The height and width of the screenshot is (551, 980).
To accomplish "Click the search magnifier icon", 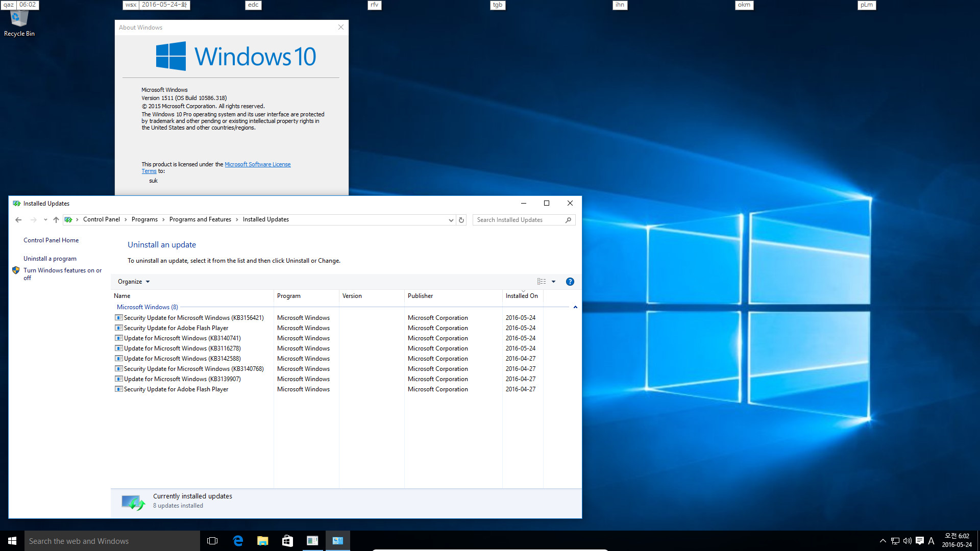I will tap(568, 220).
